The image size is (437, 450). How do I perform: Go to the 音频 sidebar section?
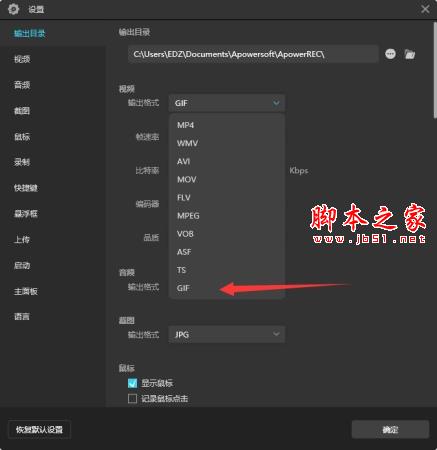(x=22, y=85)
